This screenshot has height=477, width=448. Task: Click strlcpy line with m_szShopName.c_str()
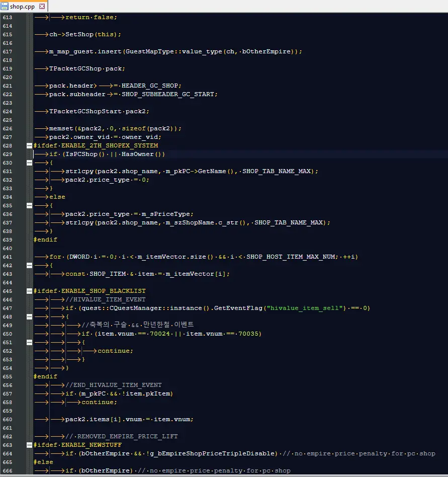(198, 223)
